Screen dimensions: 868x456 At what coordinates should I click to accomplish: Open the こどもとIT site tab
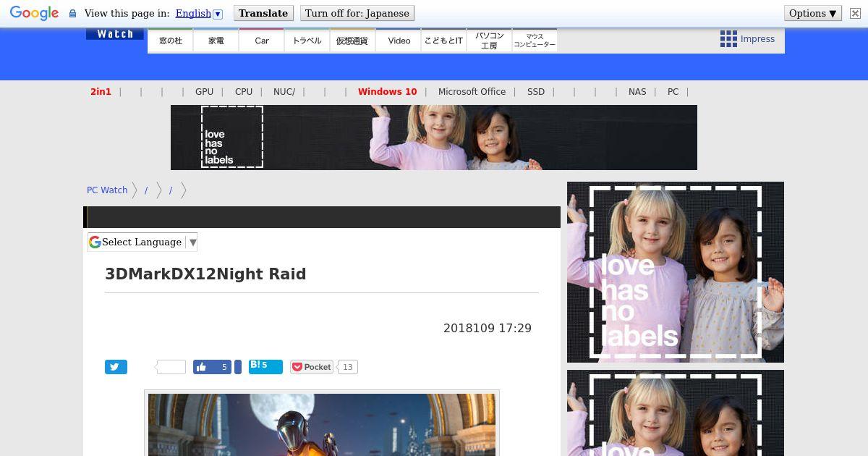(443, 41)
